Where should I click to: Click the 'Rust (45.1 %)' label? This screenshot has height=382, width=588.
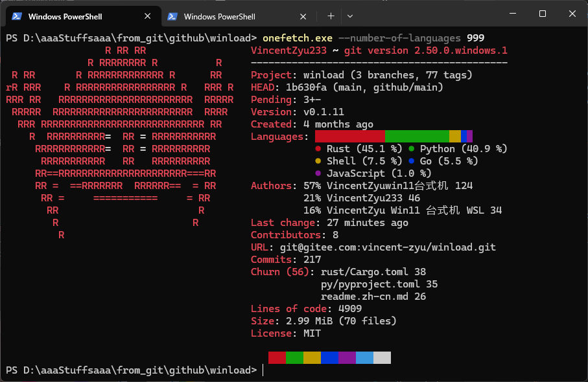coord(364,149)
